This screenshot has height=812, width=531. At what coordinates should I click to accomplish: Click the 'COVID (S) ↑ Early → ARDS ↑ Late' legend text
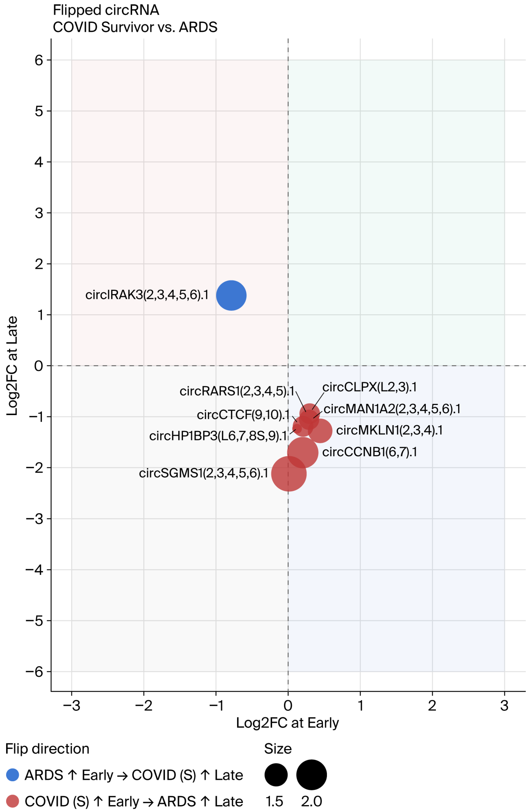tap(134, 801)
